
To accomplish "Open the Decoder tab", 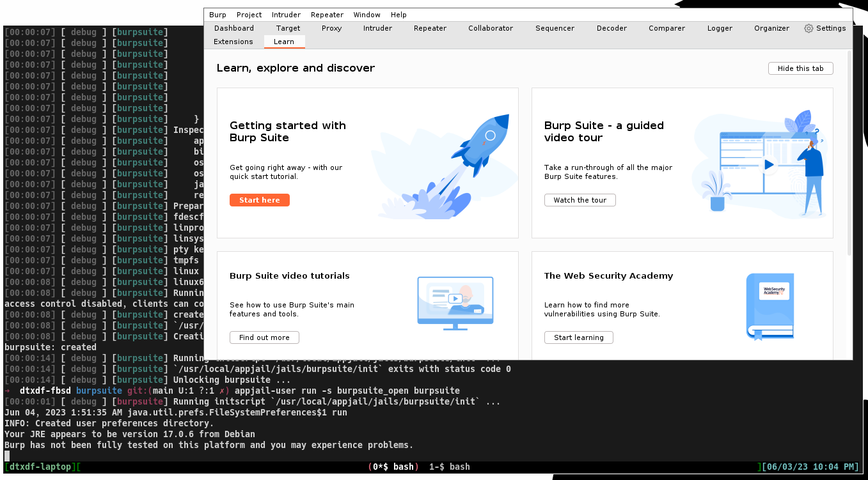I will [x=612, y=28].
